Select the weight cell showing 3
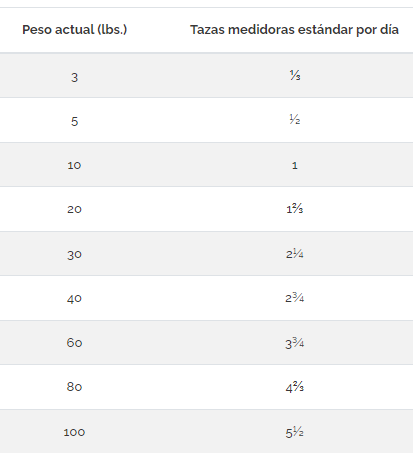This screenshot has width=413, height=474. (x=74, y=77)
